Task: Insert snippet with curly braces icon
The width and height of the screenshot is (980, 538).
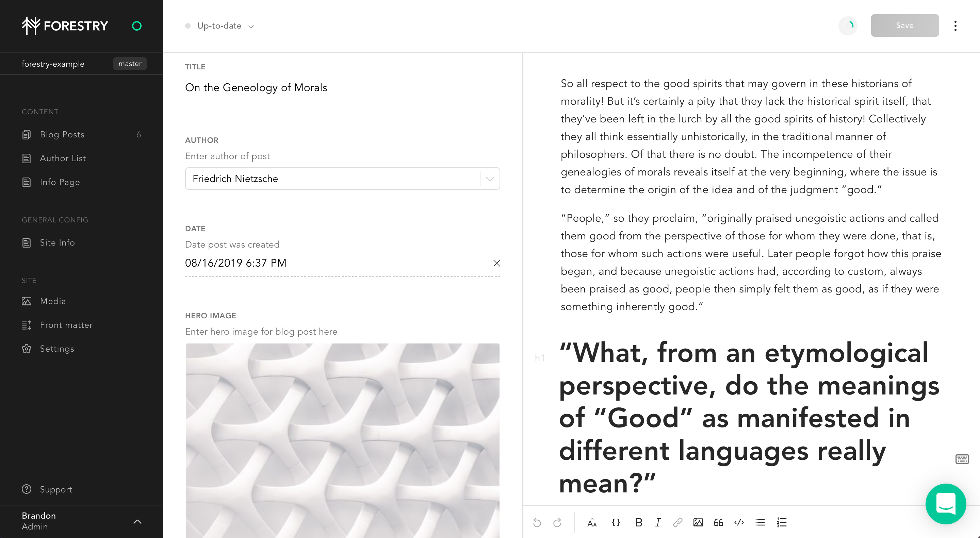Action: pyautogui.click(x=616, y=522)
